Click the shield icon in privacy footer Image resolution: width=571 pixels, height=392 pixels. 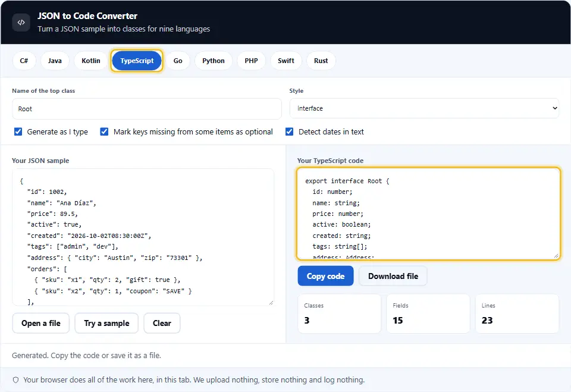[x=15, y=380]
